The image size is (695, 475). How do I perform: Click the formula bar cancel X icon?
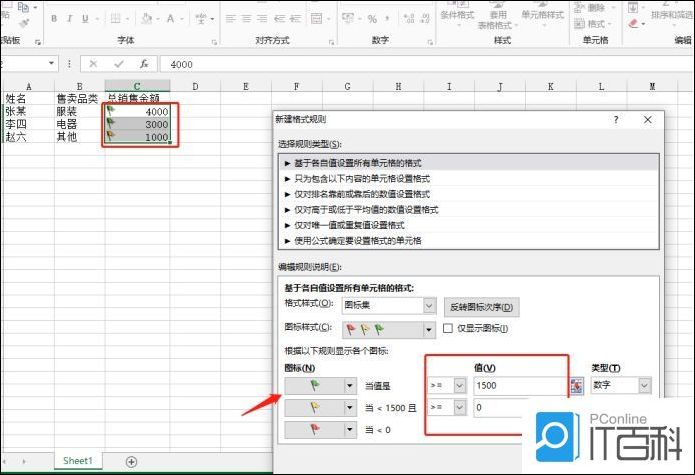click(x=93, y=64)
